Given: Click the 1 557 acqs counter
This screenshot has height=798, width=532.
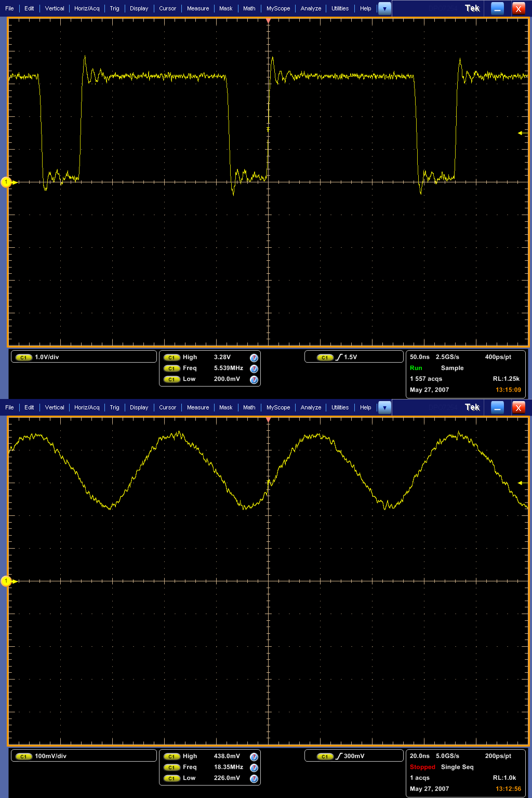Looking at the screenshot, I should tap(426, 379).
